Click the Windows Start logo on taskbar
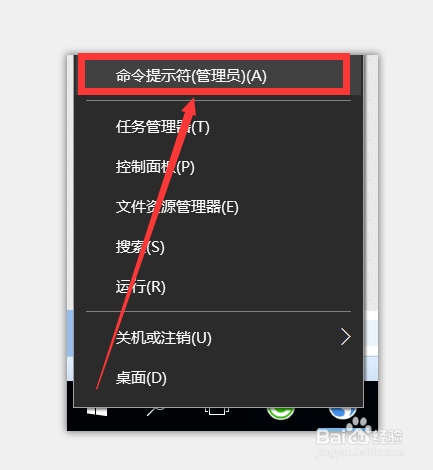The height and width of the screenshot is (470, 433). [97, 411]
